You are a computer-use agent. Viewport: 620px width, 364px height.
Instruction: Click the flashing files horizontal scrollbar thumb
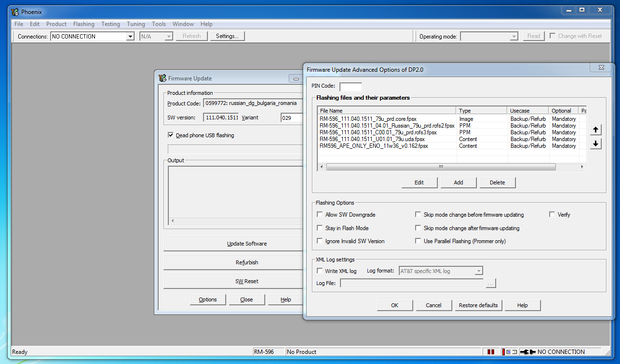coord(441,167)
